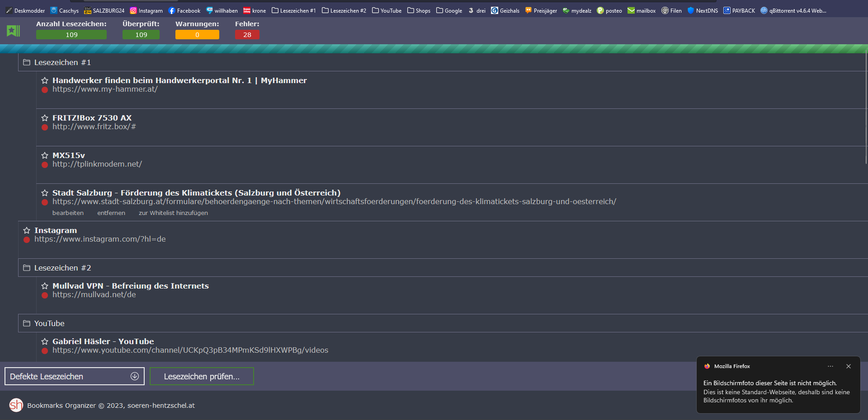The height and width of the screenshot is (420, 868).
Task: Open the Defekte Lesezeichen filter dropdown
Action: 75,376
